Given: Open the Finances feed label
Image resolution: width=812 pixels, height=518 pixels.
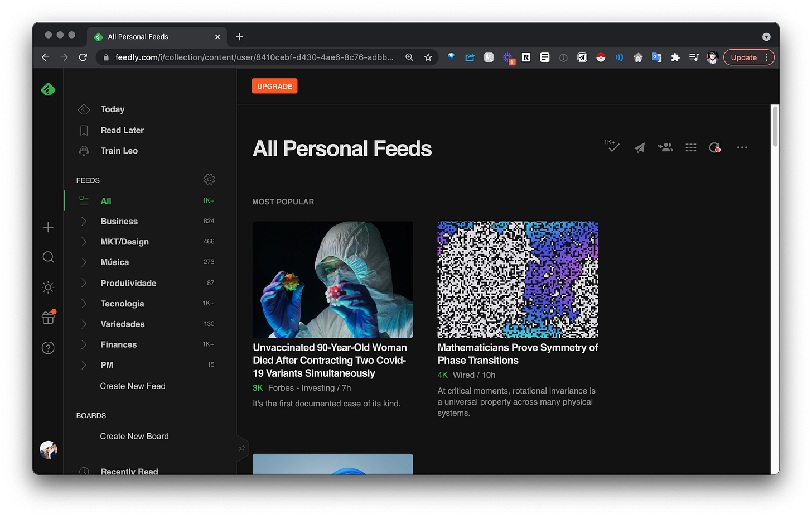Looking at the screenshot, I should (119, 344).
